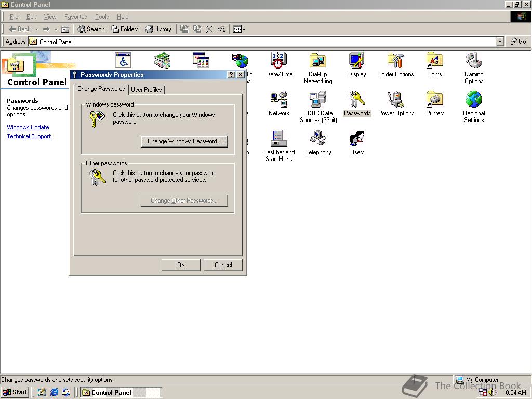
Task: Open Power Options icon
Action: click(396, 103)
